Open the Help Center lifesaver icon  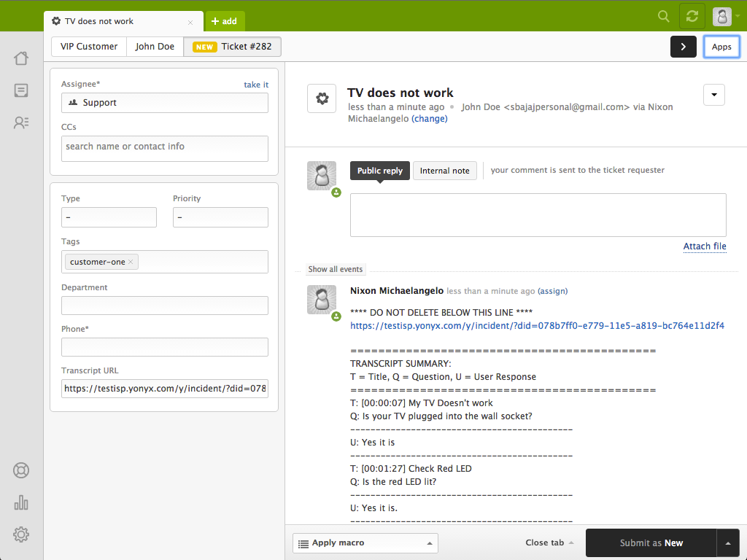point(21,470)
